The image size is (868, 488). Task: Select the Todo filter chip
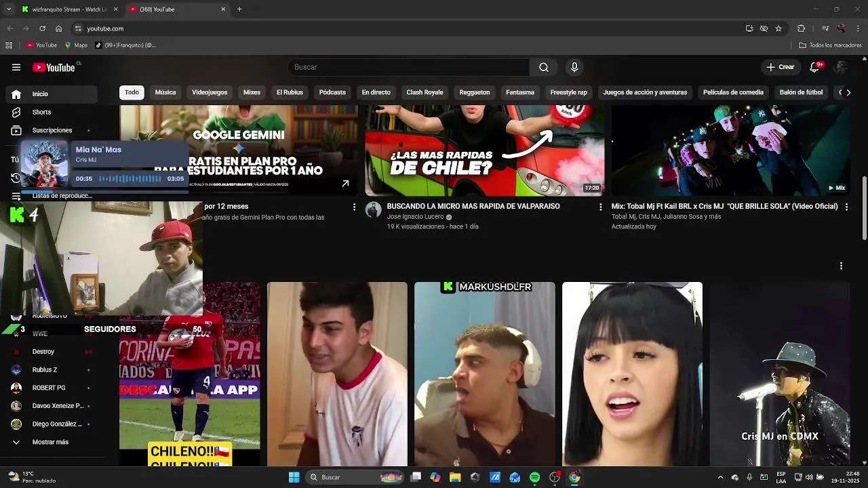[132, 92]
